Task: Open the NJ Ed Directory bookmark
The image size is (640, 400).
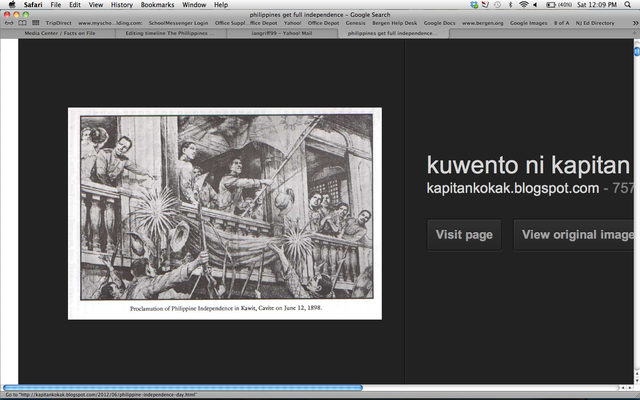Action: (x=595, y=23)
